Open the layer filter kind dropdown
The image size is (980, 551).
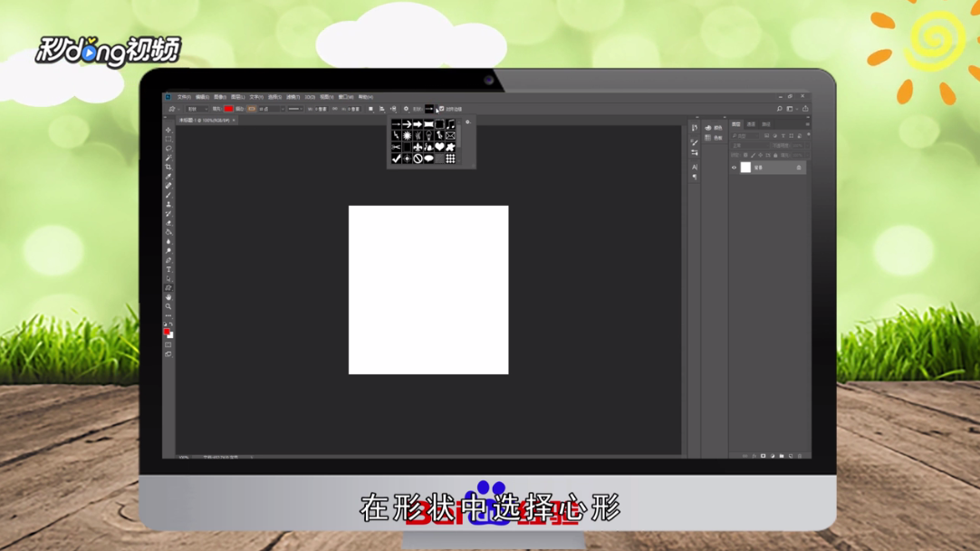745,136
